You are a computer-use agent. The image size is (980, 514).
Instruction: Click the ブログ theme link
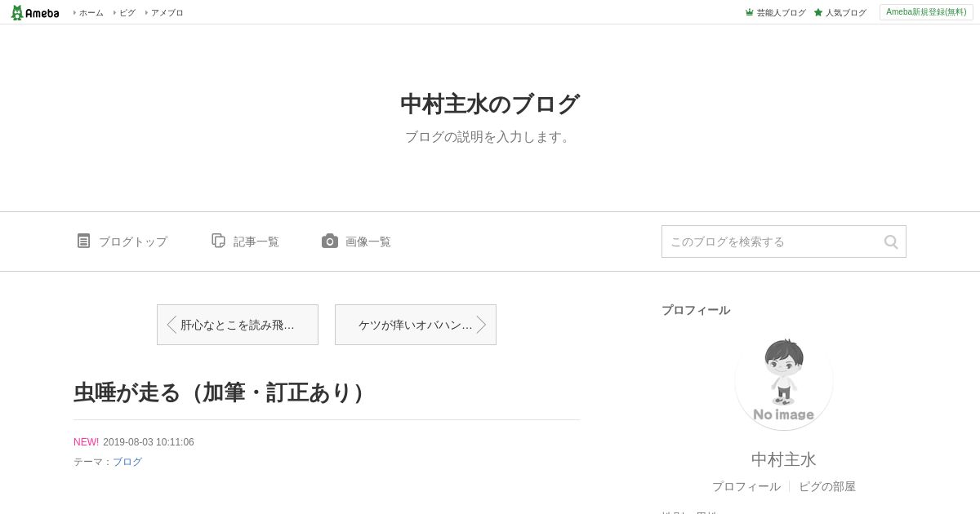click(127, 462)
